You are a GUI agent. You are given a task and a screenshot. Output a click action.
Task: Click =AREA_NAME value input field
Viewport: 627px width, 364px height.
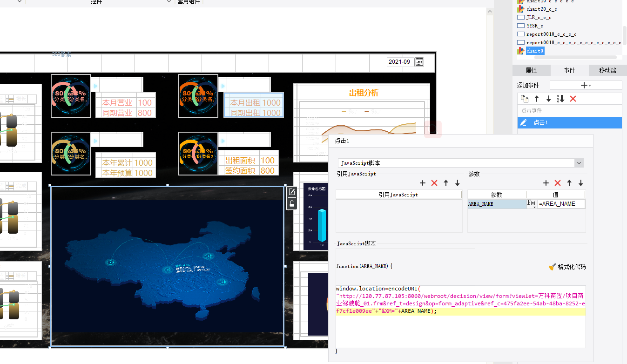(x=561, y=204)
